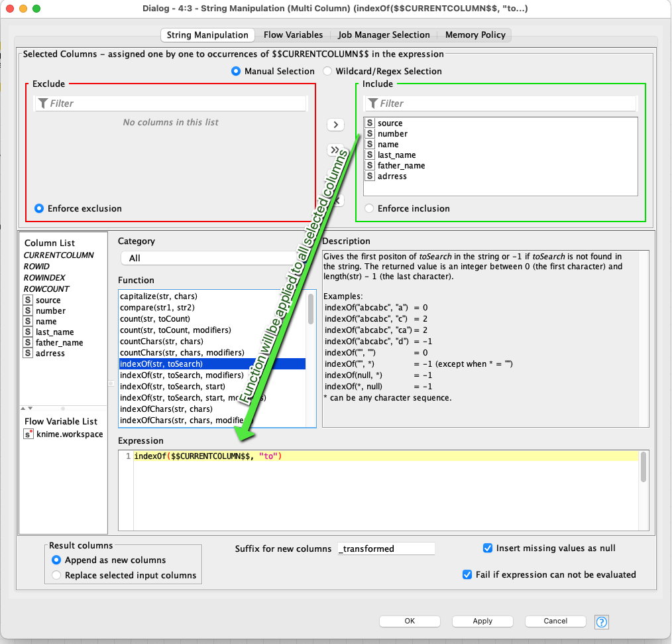Uncheck Insert missing values as null
This screenshot has height=644, width=672.
tap(488, 548)
